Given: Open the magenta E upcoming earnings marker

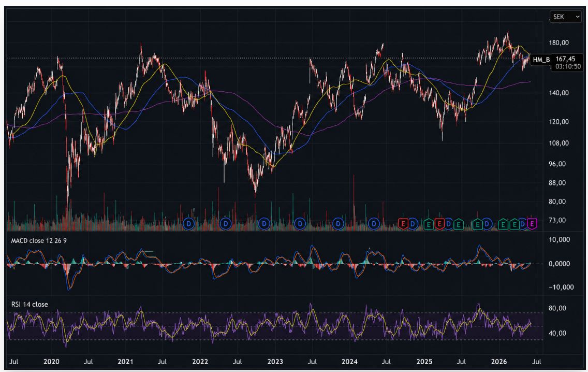Looking at the screenshot, I should pos(532,224).
